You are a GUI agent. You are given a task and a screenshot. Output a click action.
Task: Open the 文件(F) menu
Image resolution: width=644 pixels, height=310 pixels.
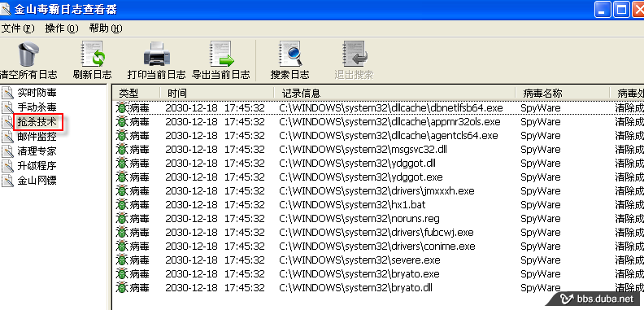click(x=18, y=28)
